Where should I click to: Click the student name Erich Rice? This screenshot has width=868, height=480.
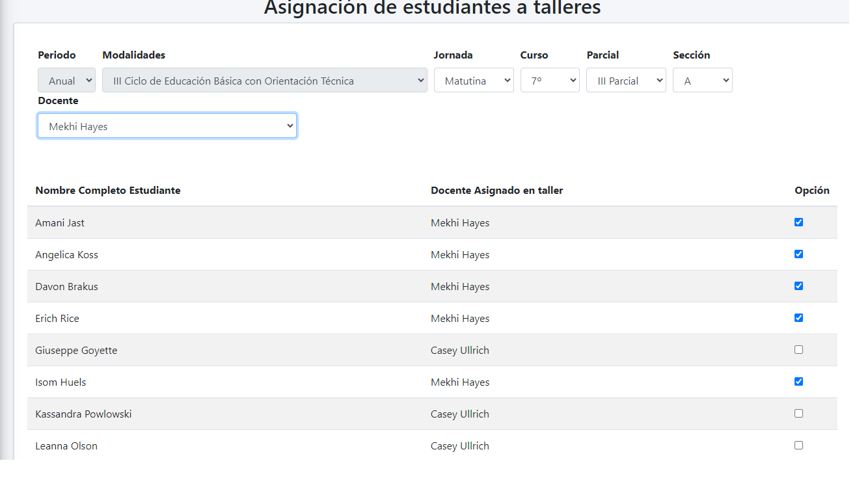(57, 319)
